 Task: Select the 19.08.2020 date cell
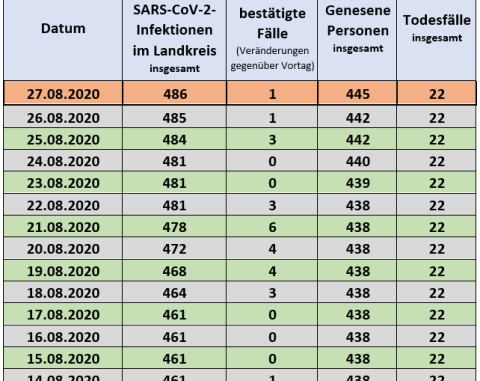(x=63, y=271)
